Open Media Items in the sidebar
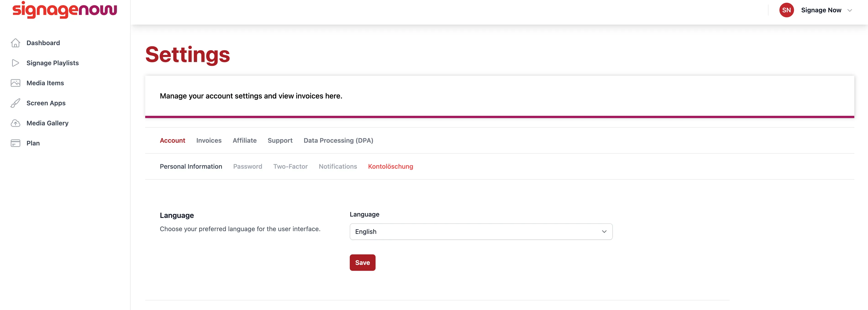Viewport: 868px width, 310px height. tap(45, 83)
